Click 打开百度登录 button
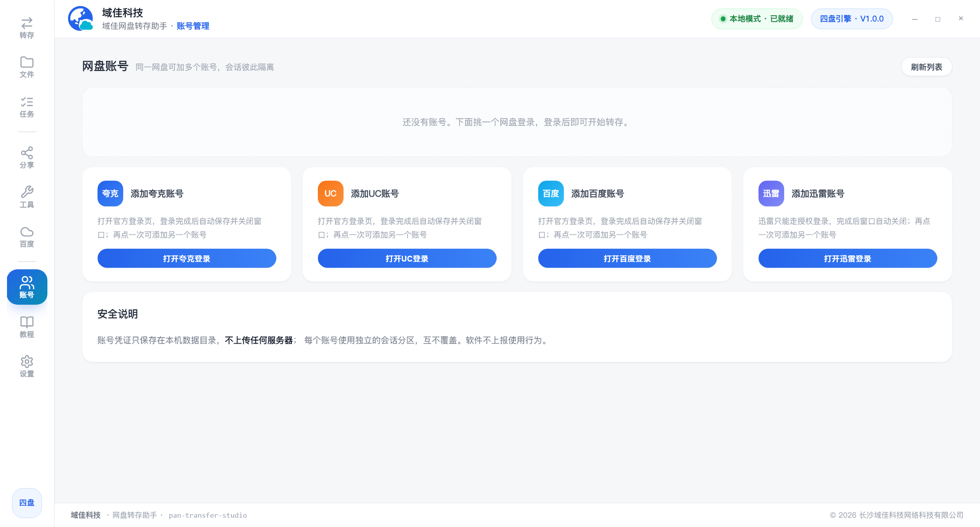Image resolution: width=980 pixels, height=527 pixels. coord(627,258)
